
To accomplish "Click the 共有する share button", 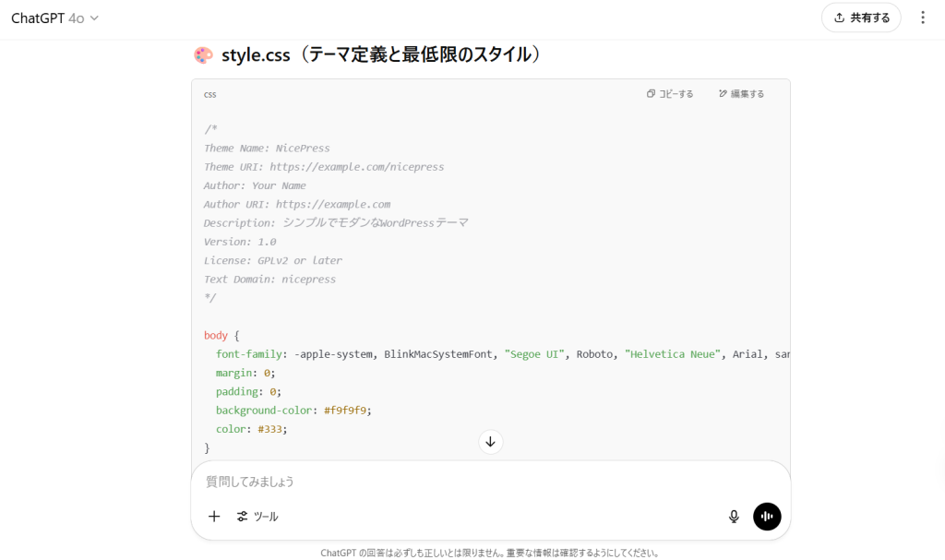I will pos(860,18).
